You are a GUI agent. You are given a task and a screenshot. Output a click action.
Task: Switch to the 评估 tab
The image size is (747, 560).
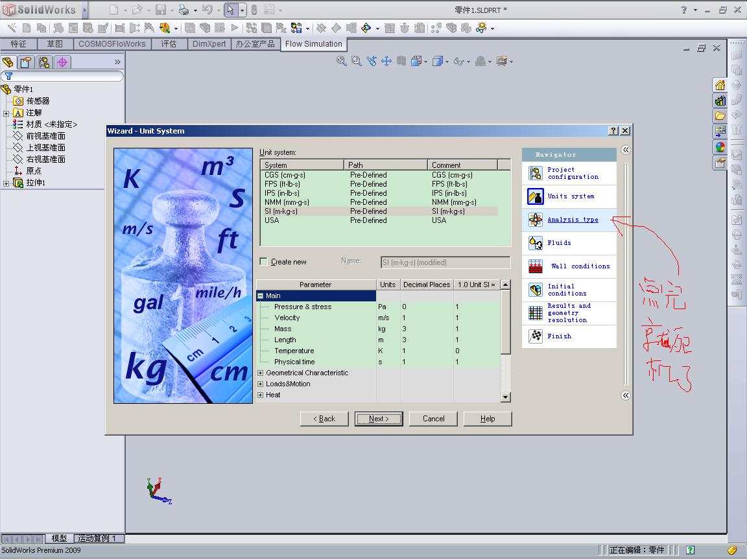pyautogui.click(x=169, y=44)
